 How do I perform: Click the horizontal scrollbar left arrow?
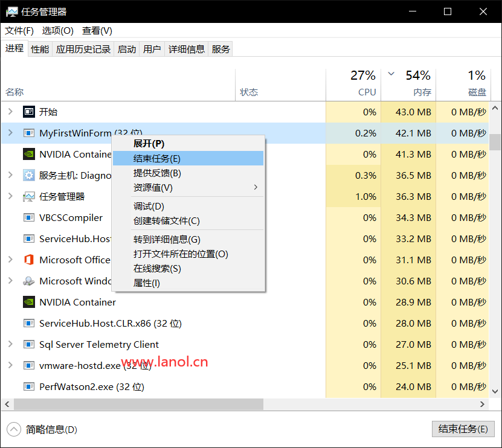pos(7,404)
